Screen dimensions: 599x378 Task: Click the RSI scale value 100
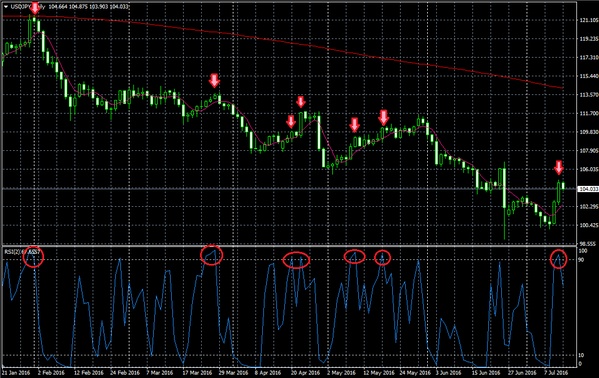583,251
